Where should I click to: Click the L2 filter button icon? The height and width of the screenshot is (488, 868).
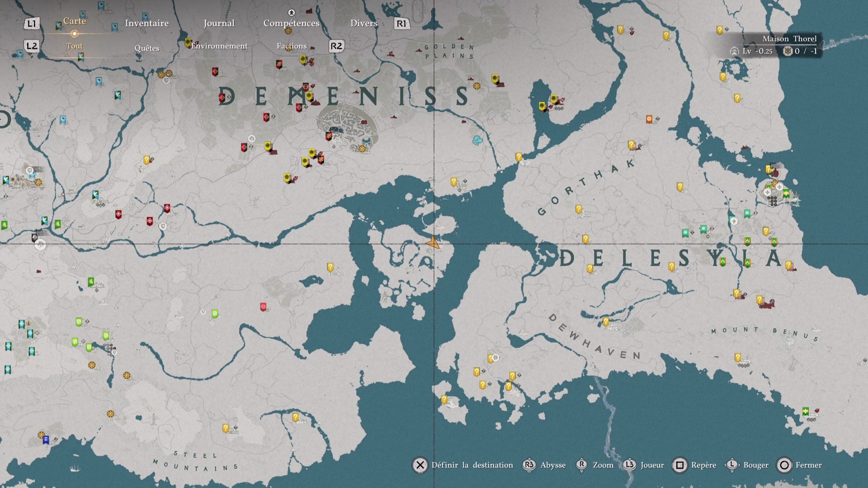click(32, 46)
